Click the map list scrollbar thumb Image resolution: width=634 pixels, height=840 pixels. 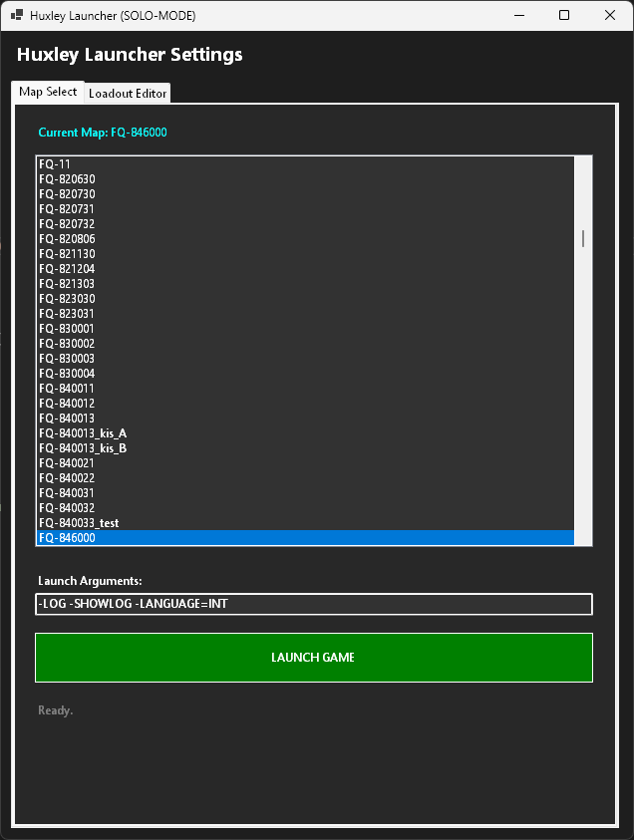(583, 238)
